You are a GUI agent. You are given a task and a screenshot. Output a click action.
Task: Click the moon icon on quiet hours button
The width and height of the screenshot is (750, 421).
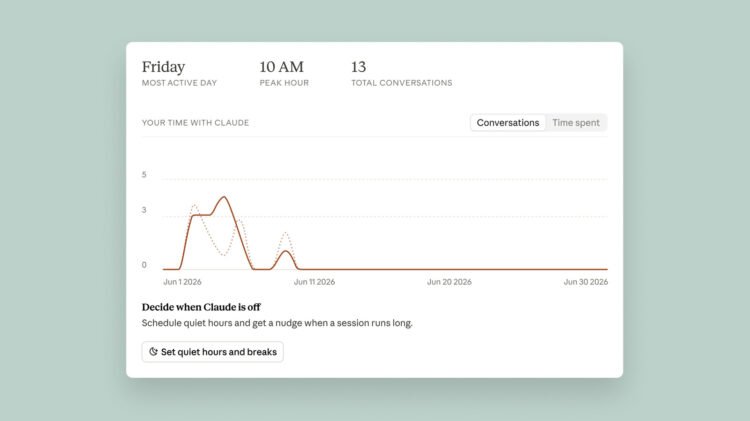153,352
